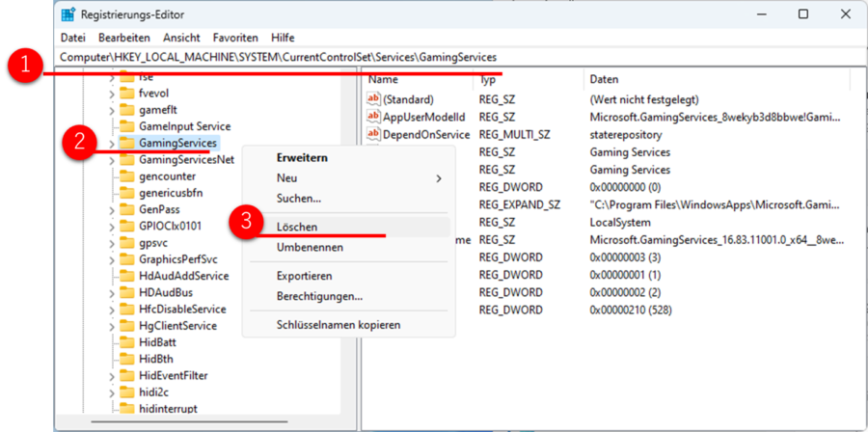Click the HdAudAddService folder icon

[x=127, y=276]
